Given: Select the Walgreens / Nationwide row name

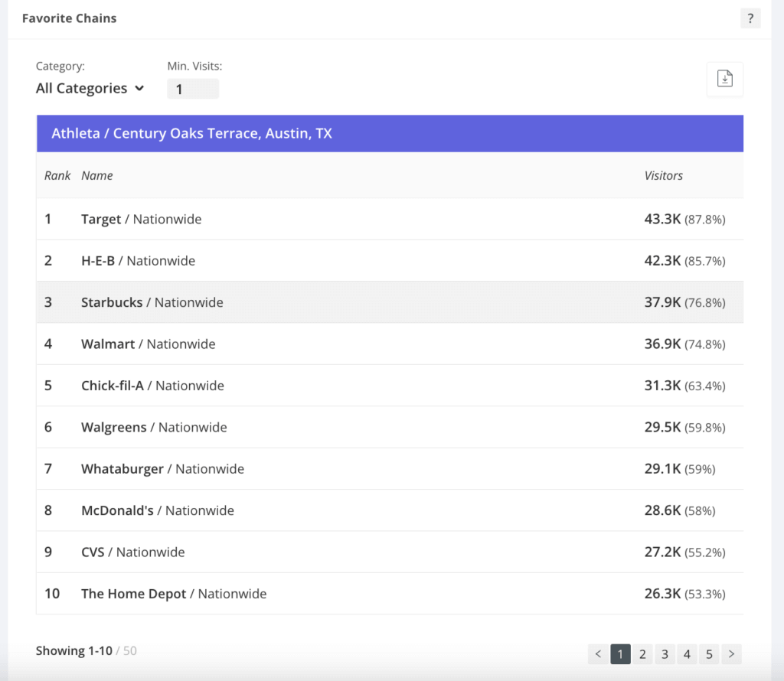Looking at the screenshot, I should point(154,427).
